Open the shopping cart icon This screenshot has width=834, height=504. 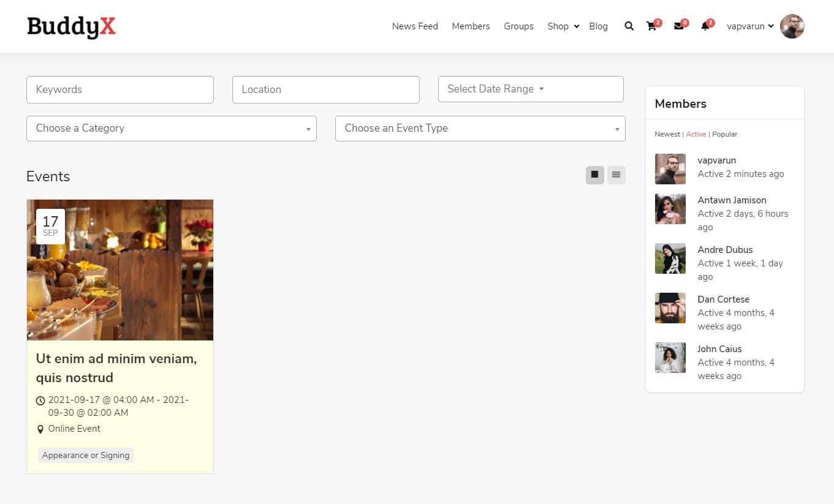pyautogui.click(x=651, y=26)
